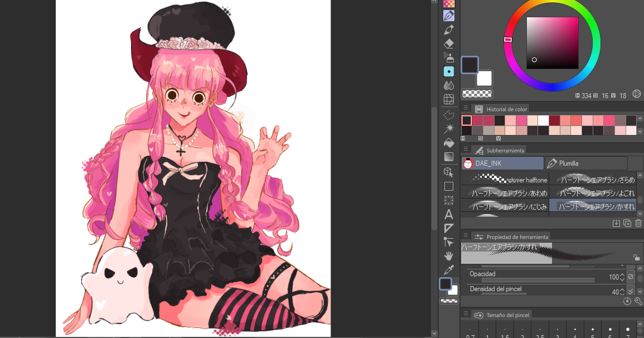Select the Text tool (A icon)

449,214
